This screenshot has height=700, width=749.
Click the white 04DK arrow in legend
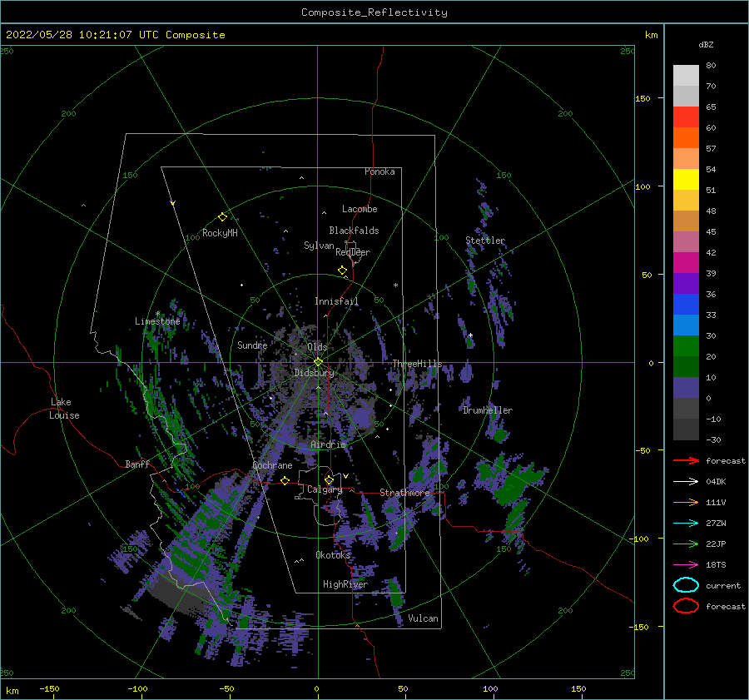[x=686, y=482]
